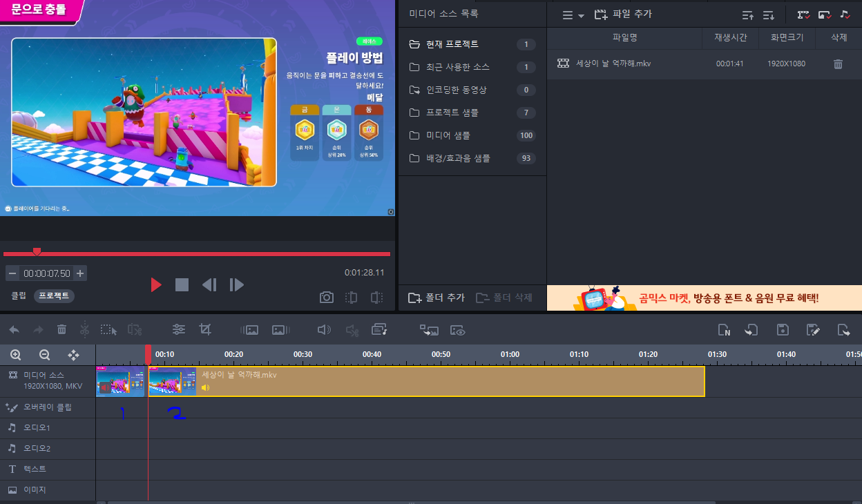Toggle the image file filter
This screenshot has width=862, height=504.
point(825,14)
